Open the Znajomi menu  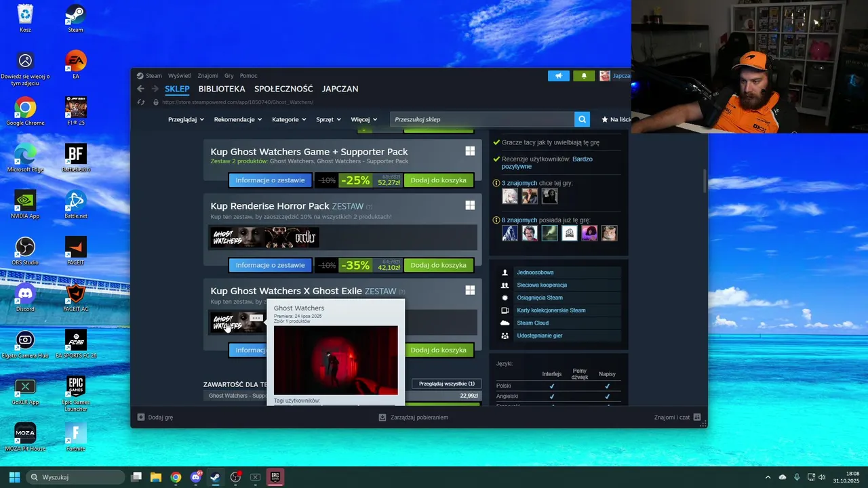pyautogui.click(x=208, y=76)
